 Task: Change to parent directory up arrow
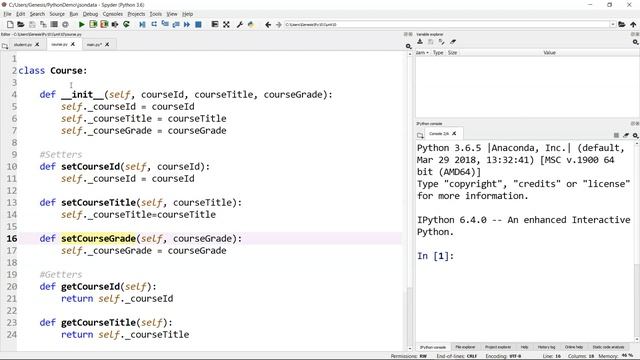coord(633,24)
